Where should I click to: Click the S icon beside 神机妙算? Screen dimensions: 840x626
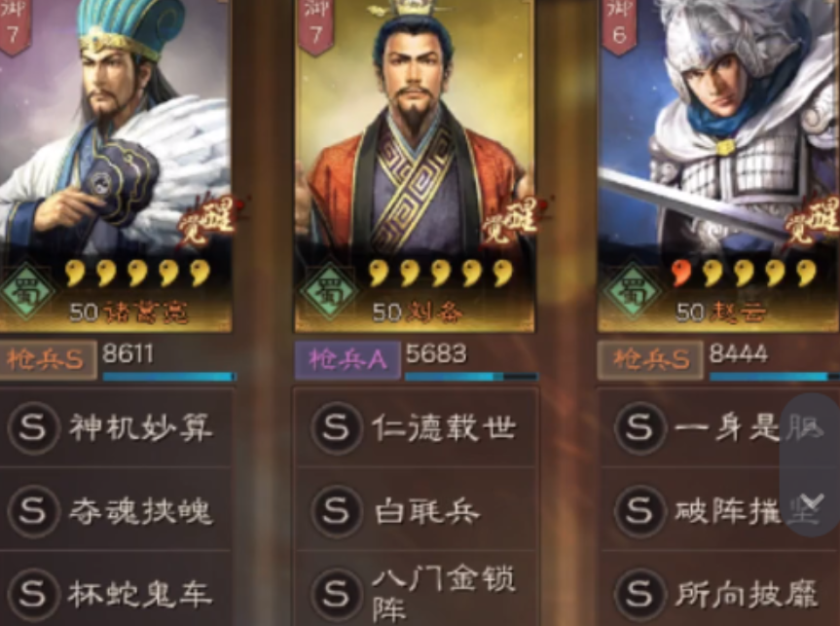point(32,427)
